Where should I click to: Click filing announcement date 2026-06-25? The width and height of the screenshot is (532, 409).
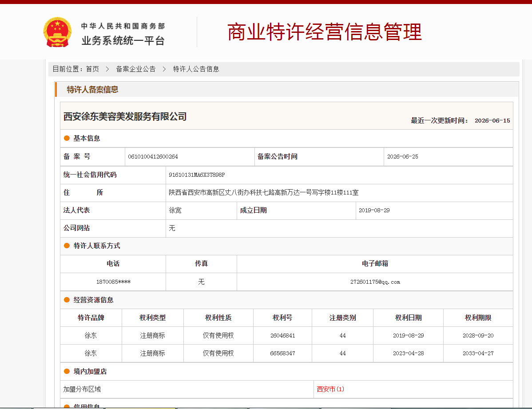[402, 156]
